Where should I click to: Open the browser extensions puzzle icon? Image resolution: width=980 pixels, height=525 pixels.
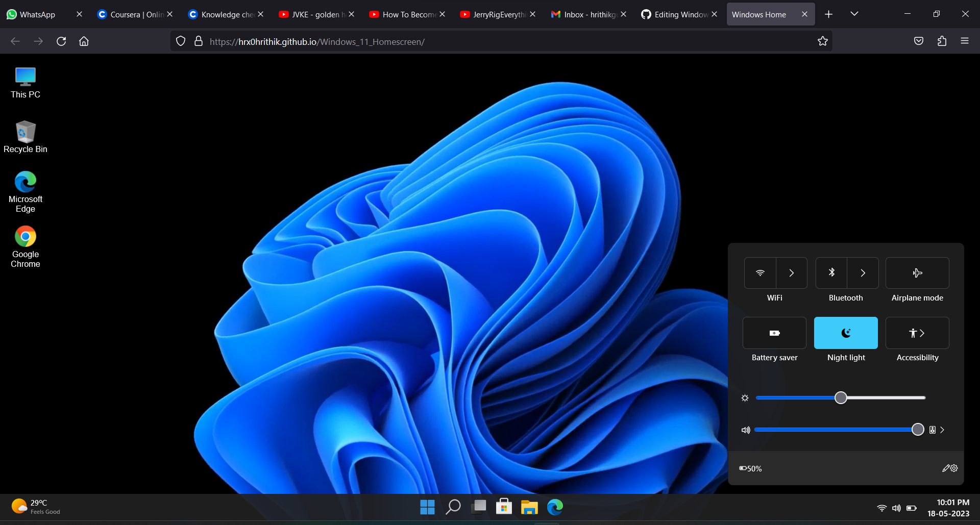click(942, 41)
